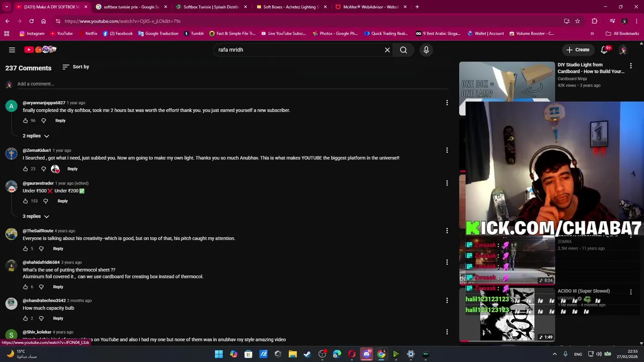This screenshot has height=362, width=644.
Task: Run the search with magnifier button
Action: click(x=404, y=50)
